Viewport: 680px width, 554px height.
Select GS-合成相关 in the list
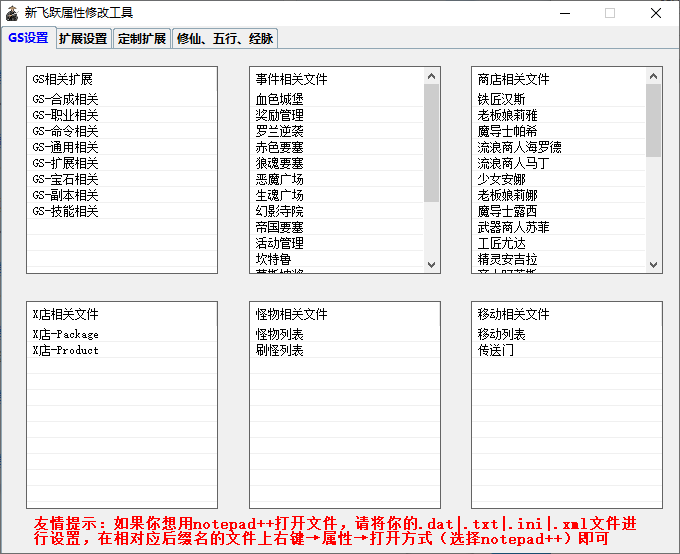tap(66, 99)
